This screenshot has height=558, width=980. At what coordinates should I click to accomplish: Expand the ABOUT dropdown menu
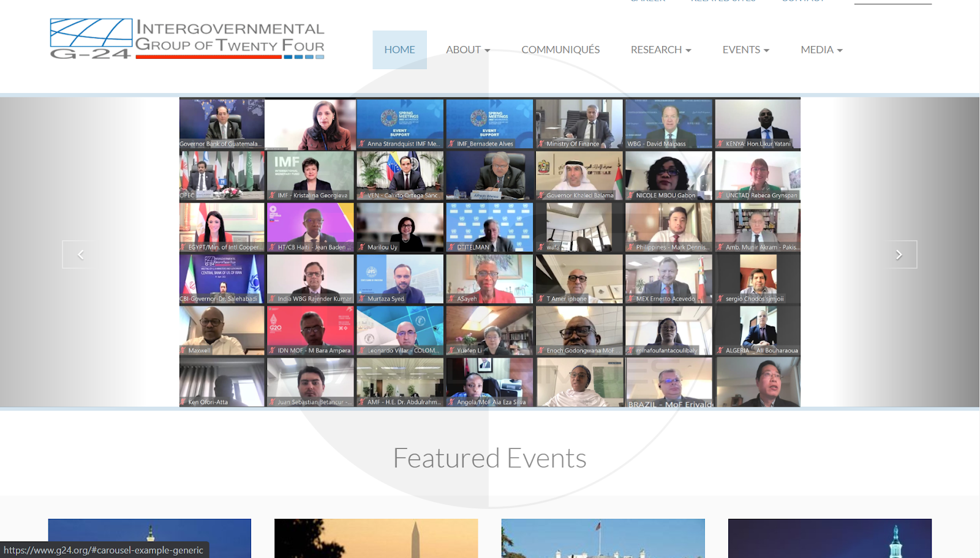[468, 50]
